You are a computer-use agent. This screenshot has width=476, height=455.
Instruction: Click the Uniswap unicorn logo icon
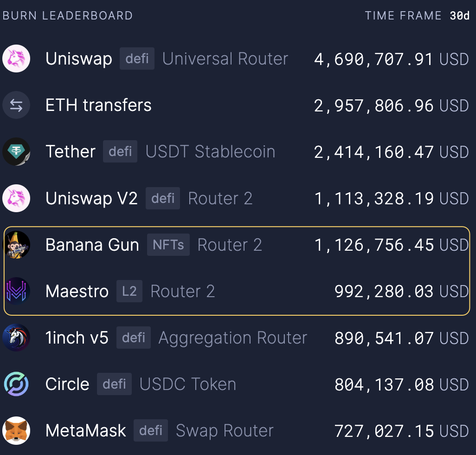[x=16, y=58]
